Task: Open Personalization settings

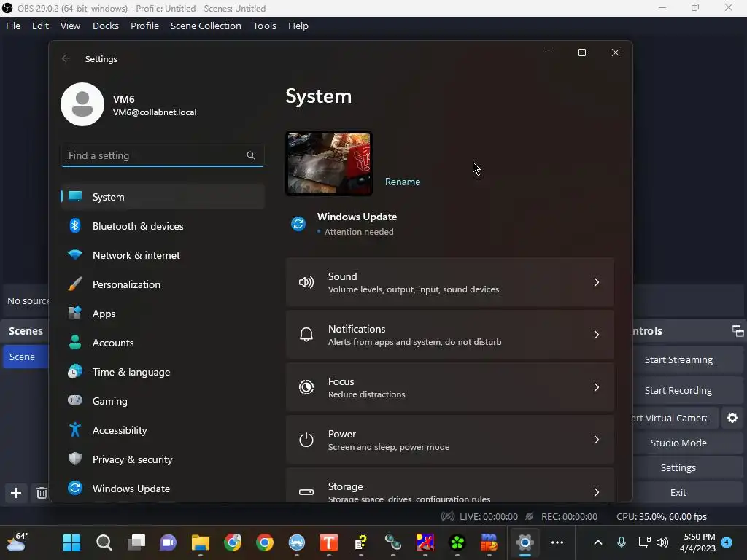Action: [163, 284]
